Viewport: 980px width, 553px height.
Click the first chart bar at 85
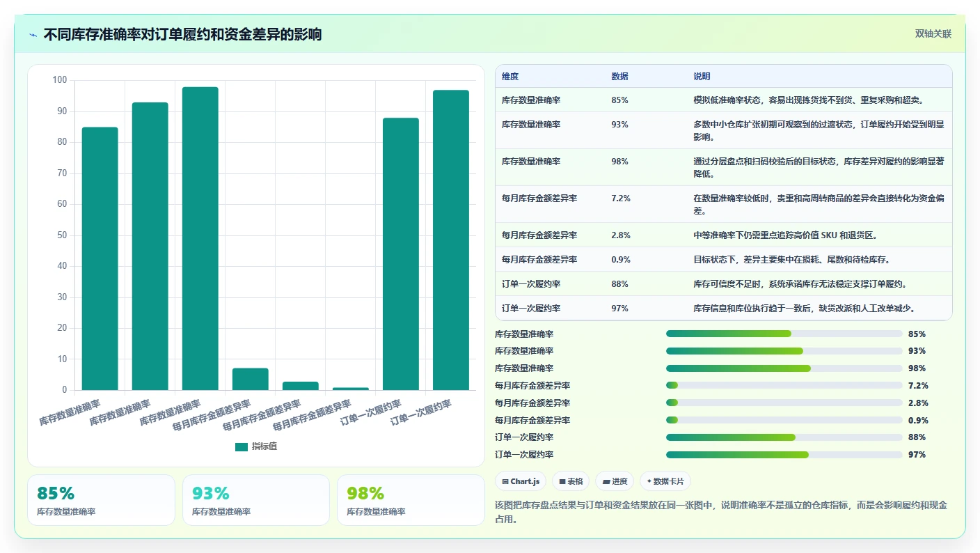coord(100,258)
